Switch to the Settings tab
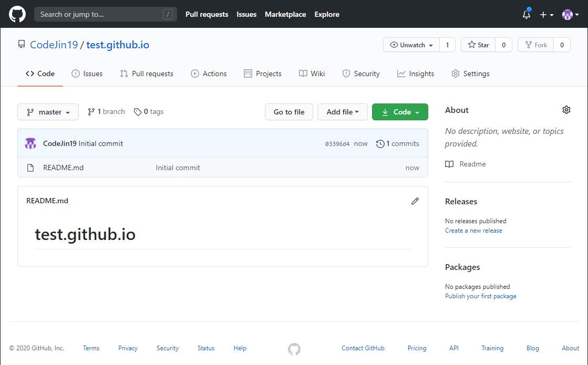This screenshot has width=588, height=365. (x=471, y=74)
